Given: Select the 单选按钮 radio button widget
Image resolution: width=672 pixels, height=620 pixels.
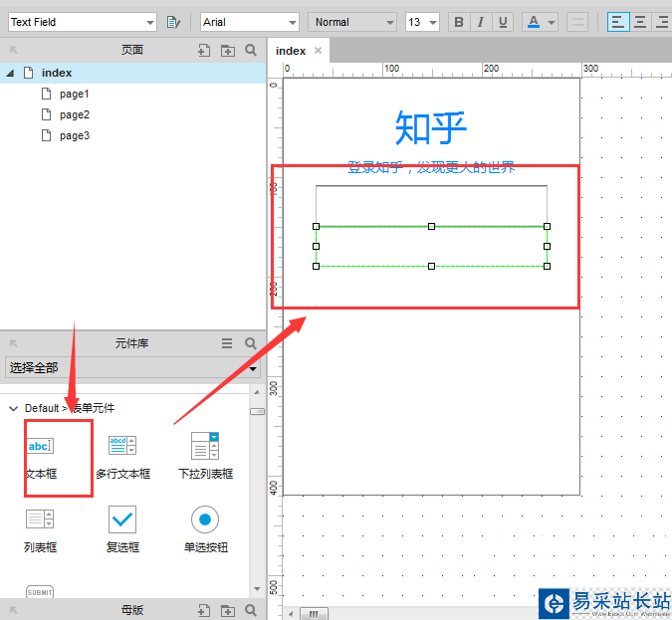Looking at the screenshot, I should pyautogui.click(x=206, y=529).
